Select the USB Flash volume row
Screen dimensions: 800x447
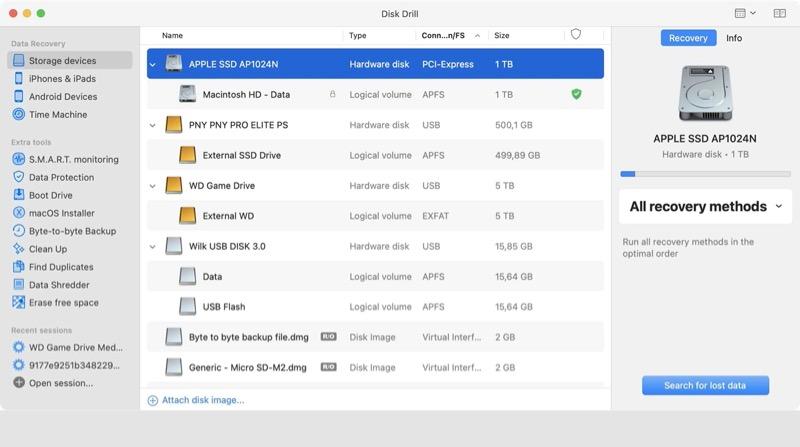tap(376, 307)
